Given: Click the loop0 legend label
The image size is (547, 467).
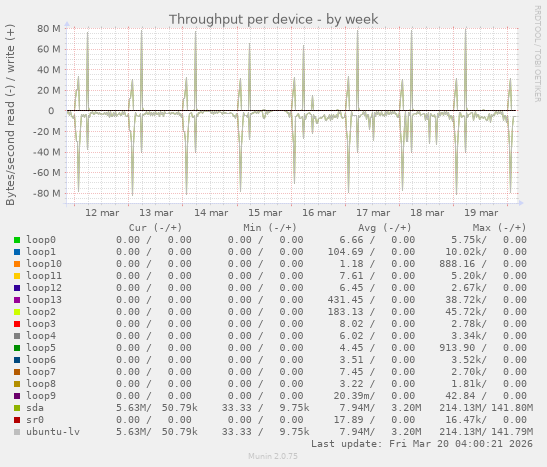Looking at the screenshot, I should (41, 240).
